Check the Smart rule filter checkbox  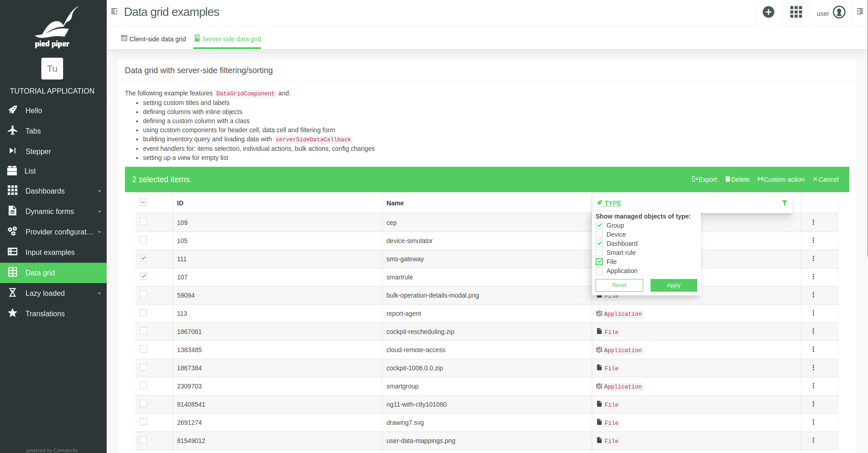click(599, 253)
